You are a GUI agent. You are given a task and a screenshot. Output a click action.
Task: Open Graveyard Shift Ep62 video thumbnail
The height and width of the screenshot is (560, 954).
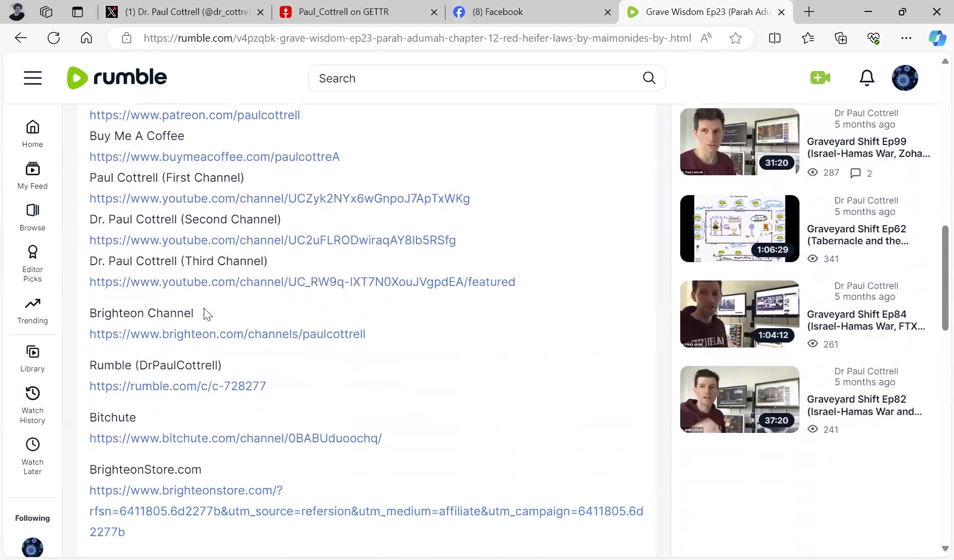click(739, 228)
